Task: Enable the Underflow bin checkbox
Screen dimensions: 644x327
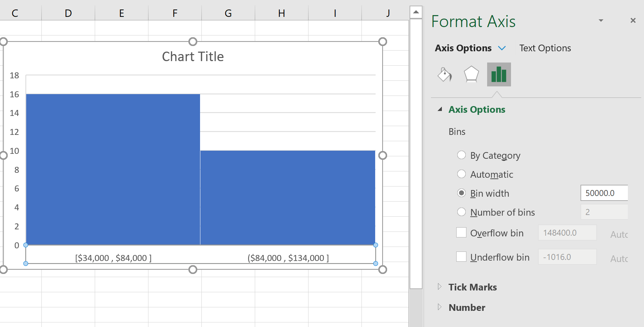Action: pyautogui.click(x=462, y=257)
